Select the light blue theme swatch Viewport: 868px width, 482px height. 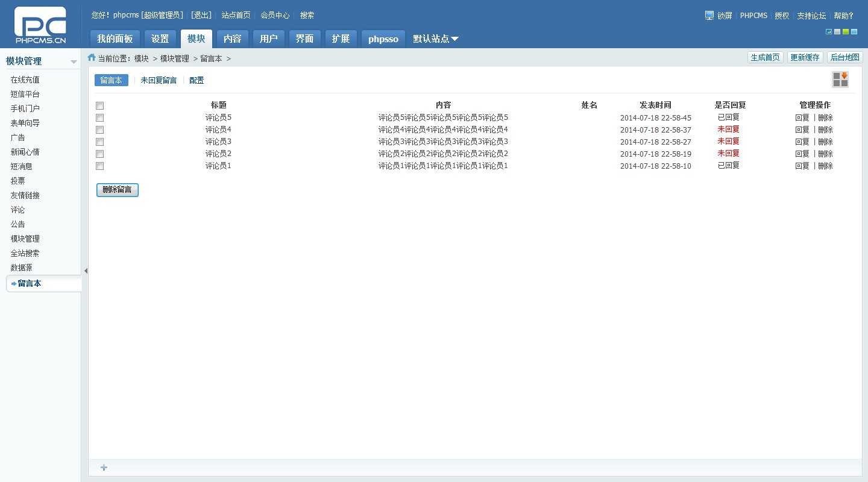click(854, 32)
